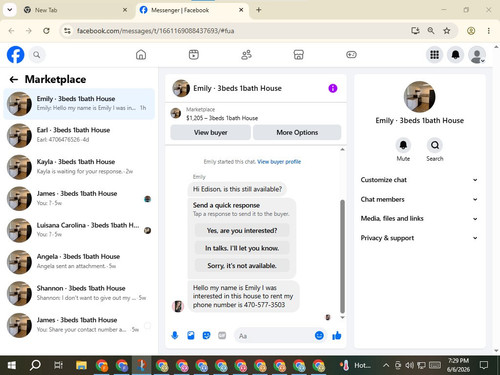
Task: Open the Windows Start menu
Action: coord(12,365)
